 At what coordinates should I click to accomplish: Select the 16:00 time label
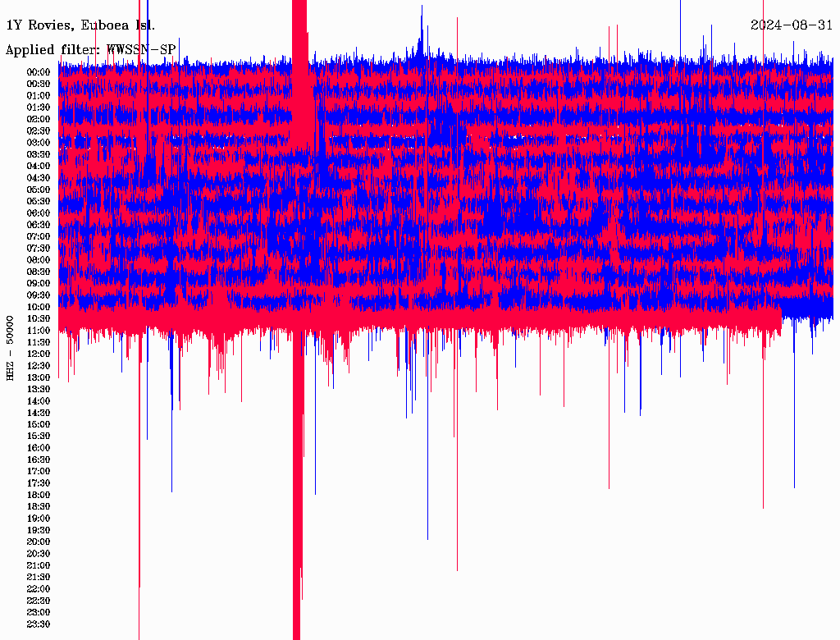coord(39,448)
